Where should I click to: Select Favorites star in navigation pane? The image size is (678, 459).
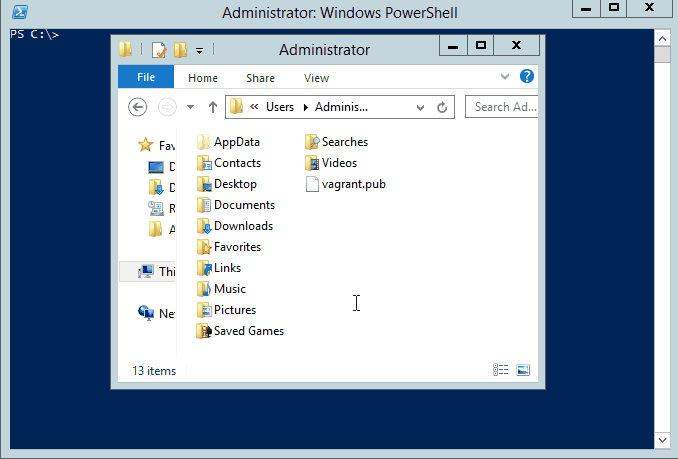click(x=146, y=145)
